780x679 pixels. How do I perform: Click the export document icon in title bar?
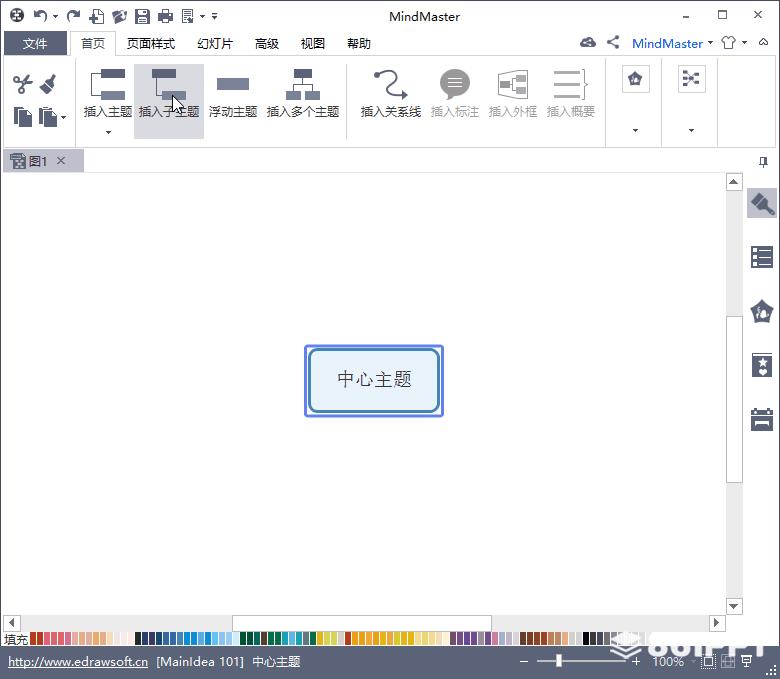click(188, 16)
